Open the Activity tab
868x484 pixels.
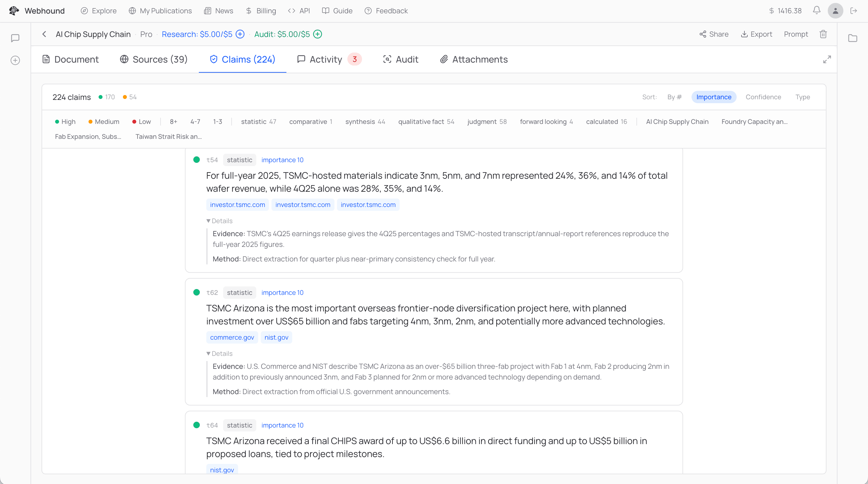[x=324, y=59]
